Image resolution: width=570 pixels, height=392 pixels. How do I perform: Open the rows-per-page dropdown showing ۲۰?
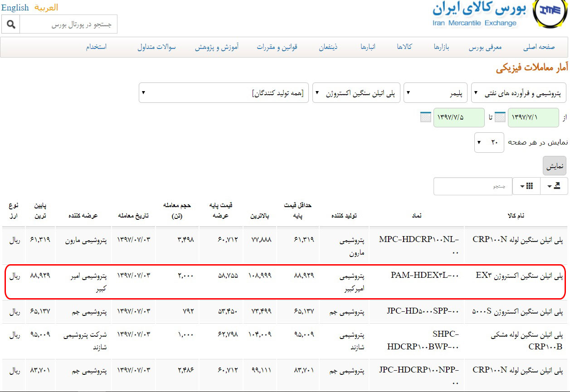(487, 142)
